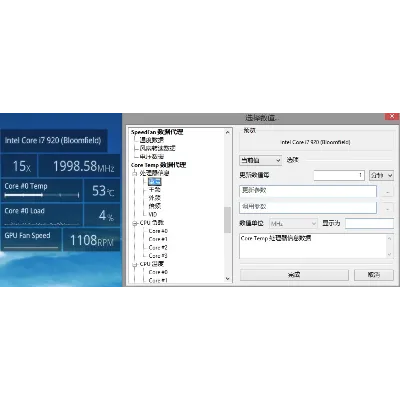Select Core #0 under the CPU load group

coord(158,231)
